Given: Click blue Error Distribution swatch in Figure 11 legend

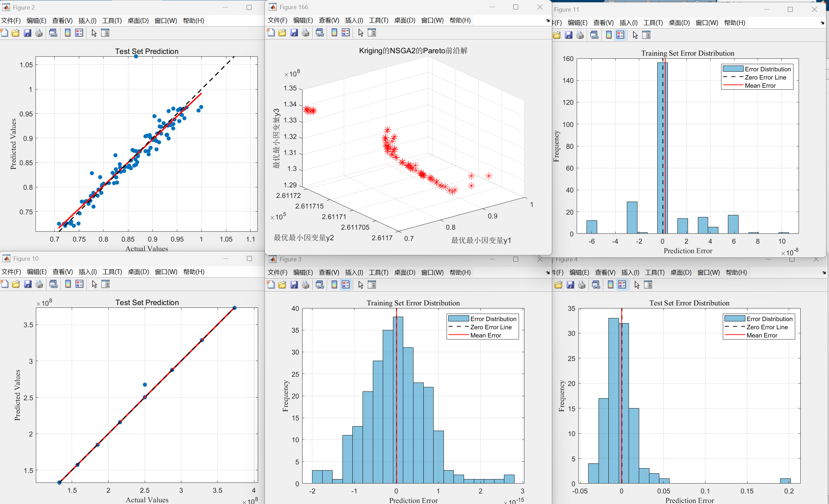Looking at the screenshot, I should [x=733, y=69].
